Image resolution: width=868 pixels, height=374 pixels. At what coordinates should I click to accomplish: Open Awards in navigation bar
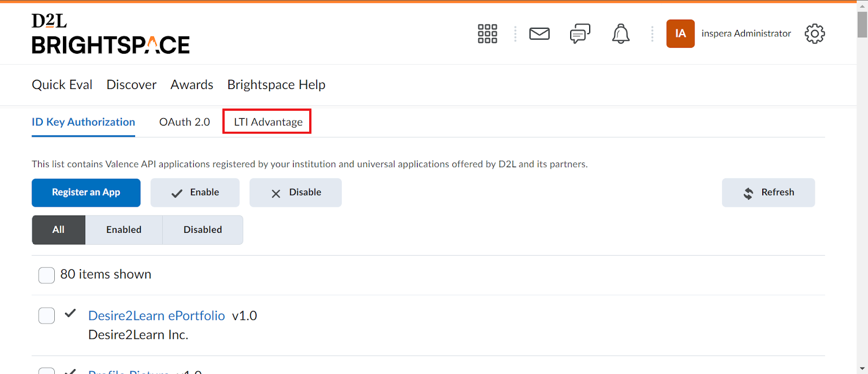click(x=192, y=85)
